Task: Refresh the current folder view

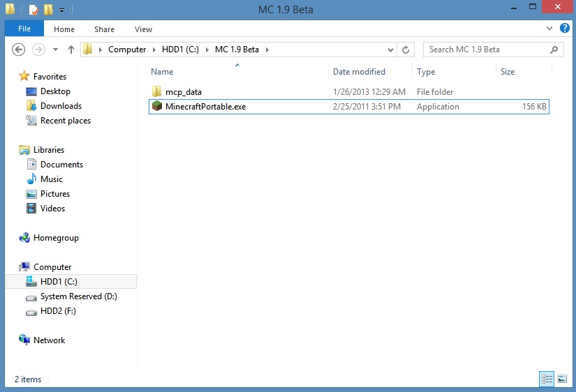Action: (406, 50)
